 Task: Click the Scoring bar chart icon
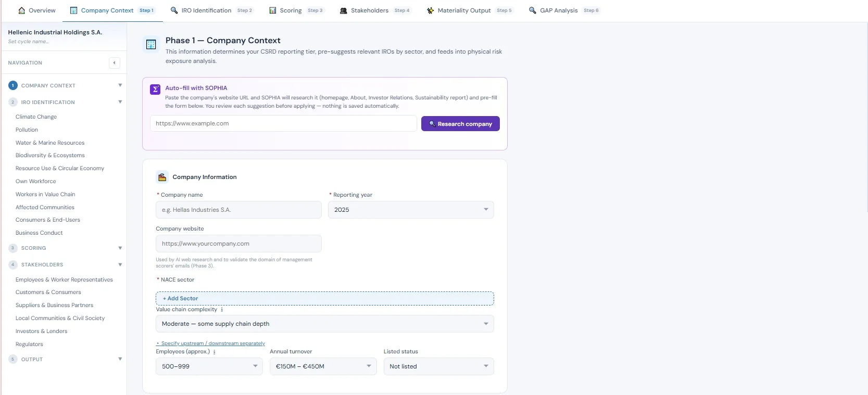point(273,10)
